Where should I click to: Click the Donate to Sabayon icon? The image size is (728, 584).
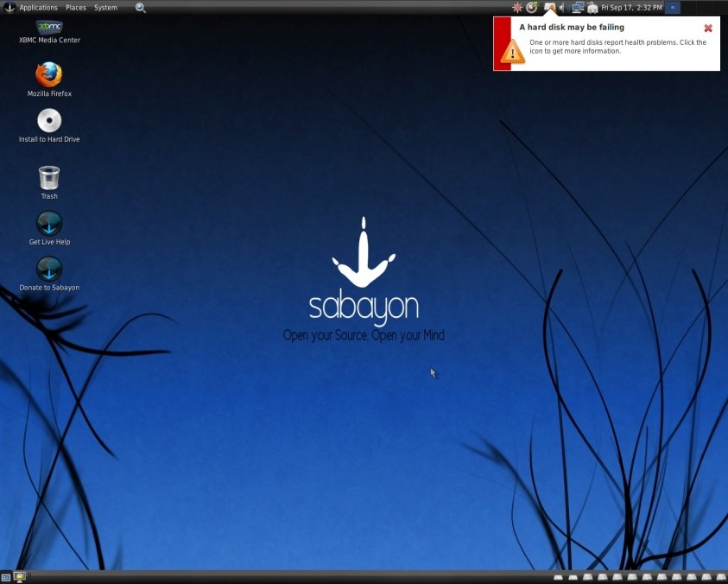pyautogui.click(x=49, y=274)
